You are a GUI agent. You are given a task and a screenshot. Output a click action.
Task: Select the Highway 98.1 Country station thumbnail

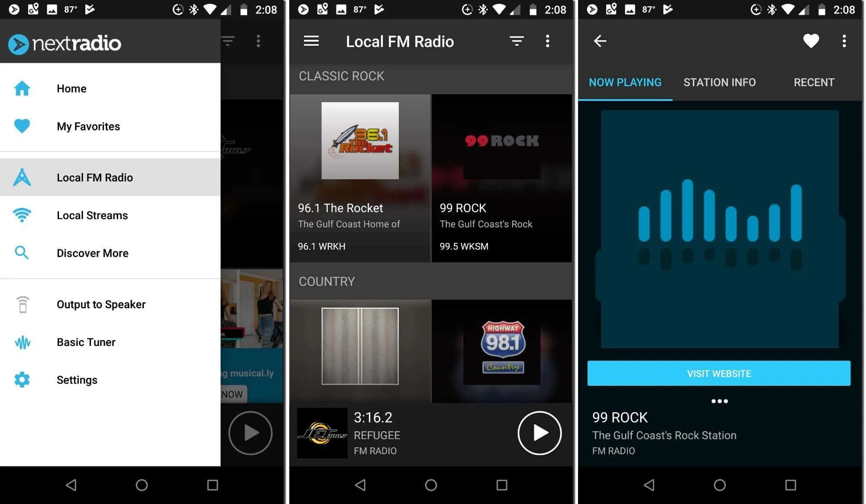[502, 347]
